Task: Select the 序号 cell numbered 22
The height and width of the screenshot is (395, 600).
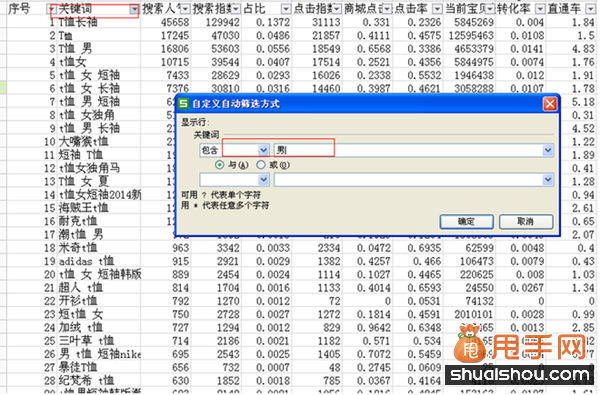Action: tap(50, 301)
